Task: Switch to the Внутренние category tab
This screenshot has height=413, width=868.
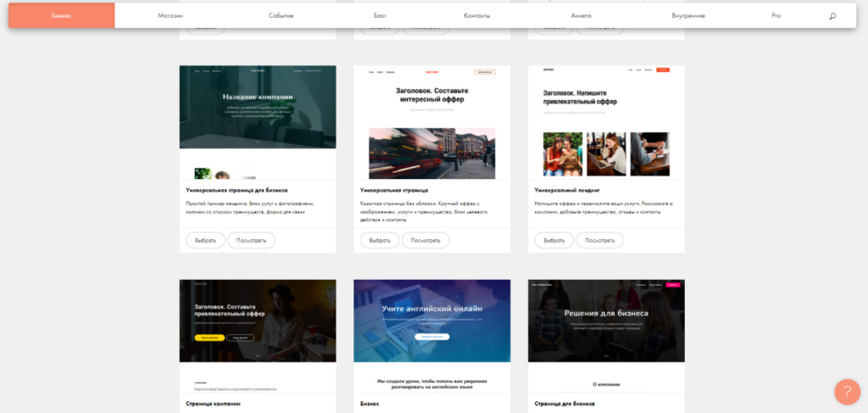Action: tap(688, 16)
